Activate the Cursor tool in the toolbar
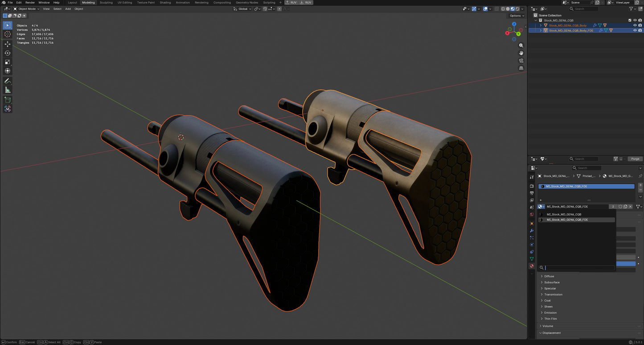Viewport: 644px width, 345px height. coord(8,34)
